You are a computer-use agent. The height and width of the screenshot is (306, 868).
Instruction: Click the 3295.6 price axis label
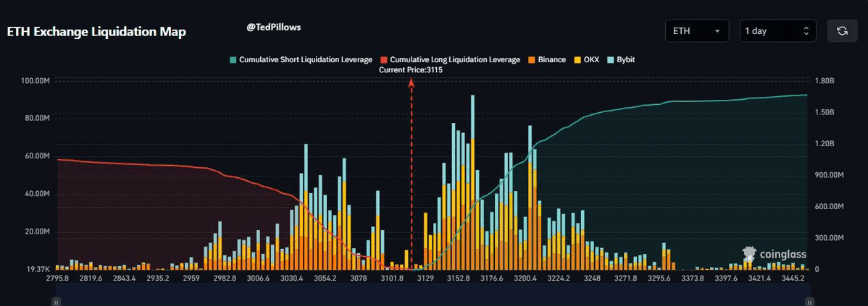(x=659, y=278)
